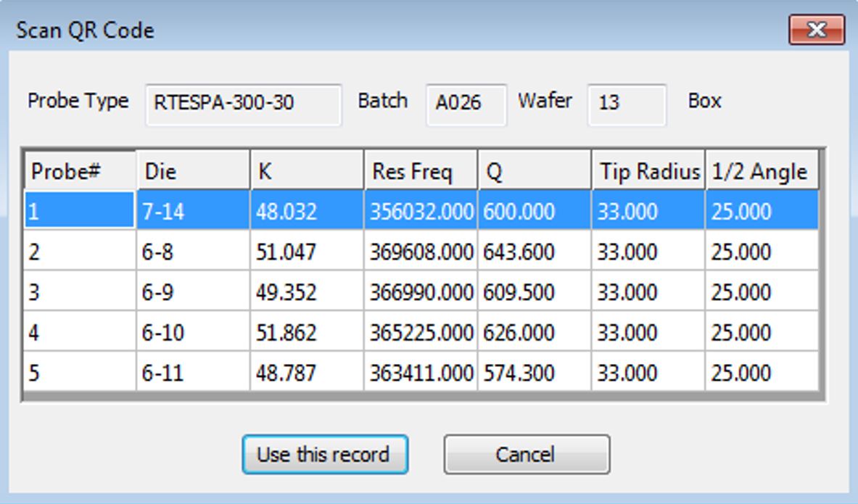Screen dimensions: 858x504
Task: Select the Res Freq column header
Action: tap(421, 172)
